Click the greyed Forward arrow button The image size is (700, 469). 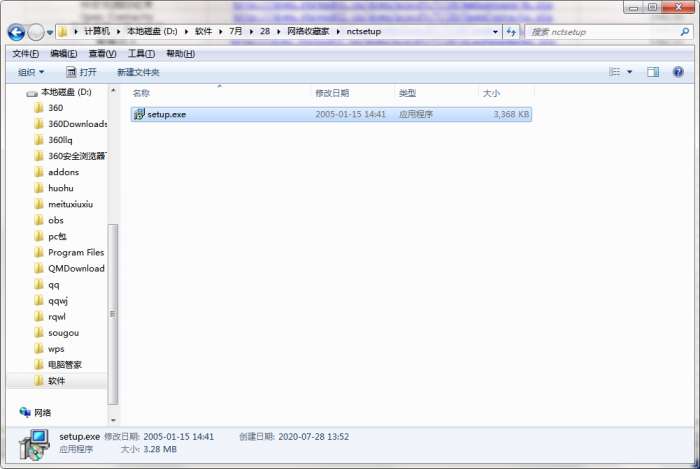click(x=36, y=32)
